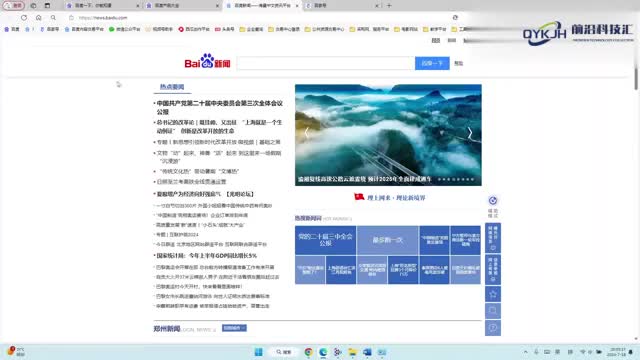Click the mountain highway carousel image

[388, 135]
